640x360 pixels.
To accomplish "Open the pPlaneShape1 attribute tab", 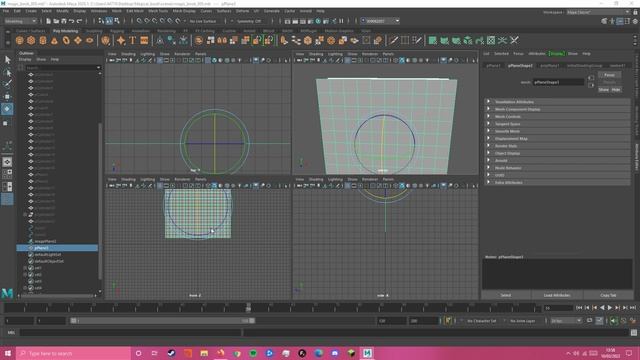I will tap(520, 66).
